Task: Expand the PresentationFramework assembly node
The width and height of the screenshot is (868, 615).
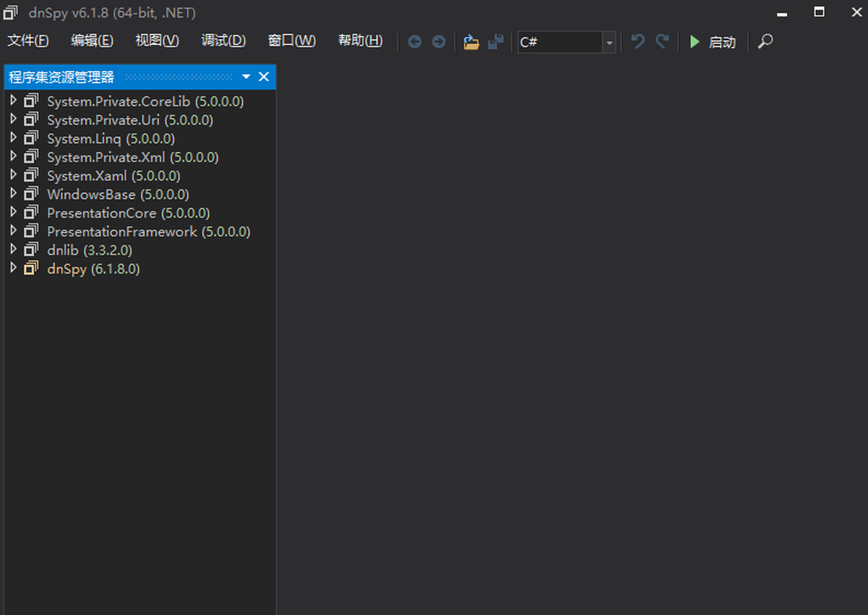Action: click(13, 231)
